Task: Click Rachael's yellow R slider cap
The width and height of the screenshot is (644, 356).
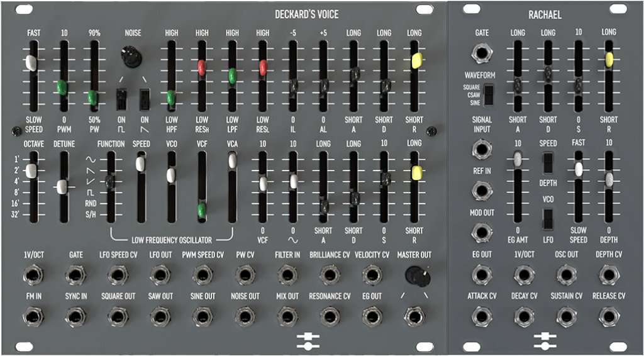Action: [x=609, y=60]
